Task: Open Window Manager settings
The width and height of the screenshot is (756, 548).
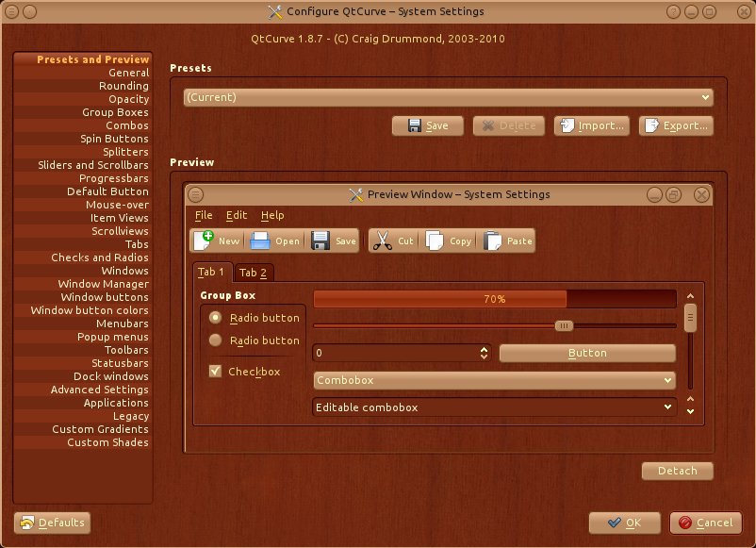Action: (83, 284)
